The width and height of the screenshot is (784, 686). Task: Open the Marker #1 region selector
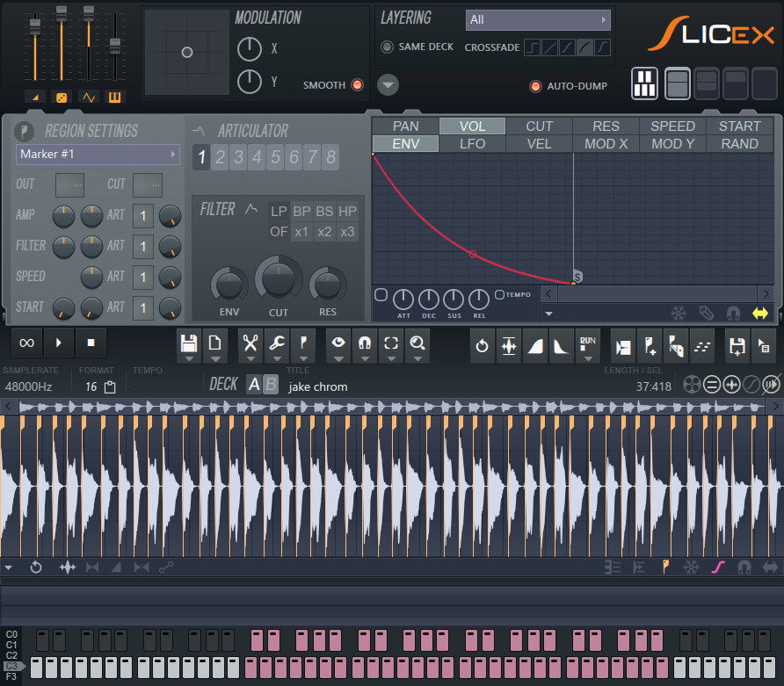pos(97,155)
